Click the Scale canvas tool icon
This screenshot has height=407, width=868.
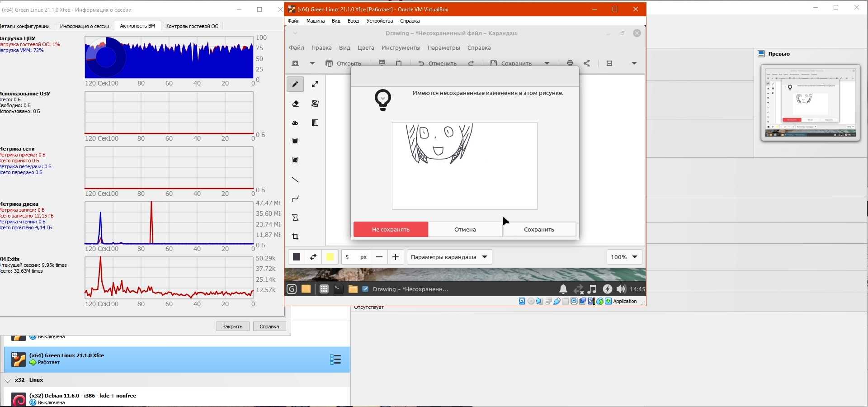click(x=315, y=84)
